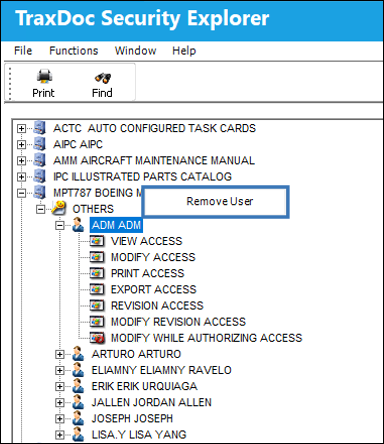384x444 pixels.
Task: Click the Find binoculars icon
Action: (x=103, y=77)
